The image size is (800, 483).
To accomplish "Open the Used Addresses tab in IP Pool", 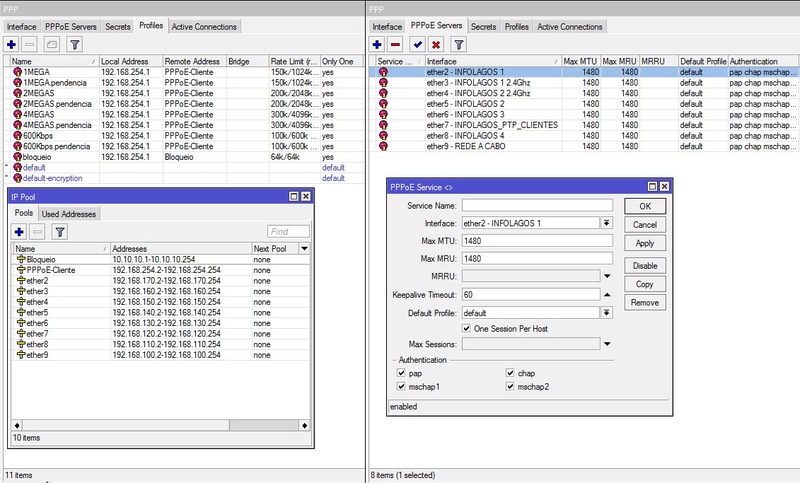I will click(x=69, y=214).
